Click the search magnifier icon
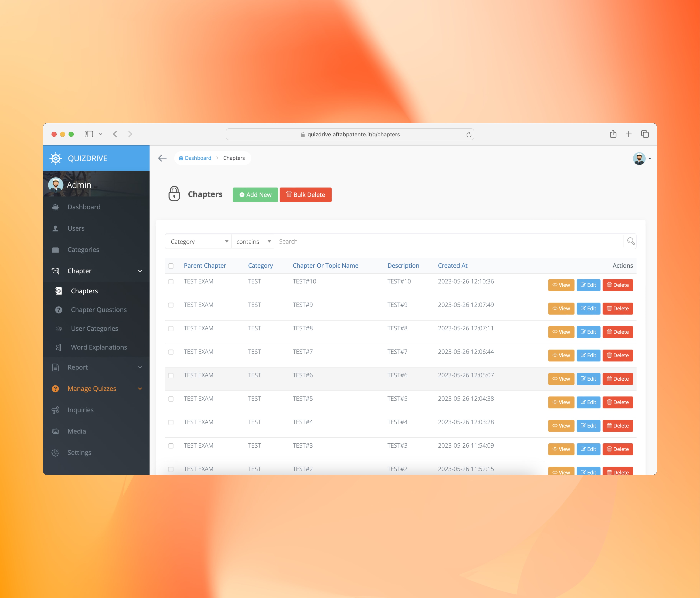 coord(630,241)
